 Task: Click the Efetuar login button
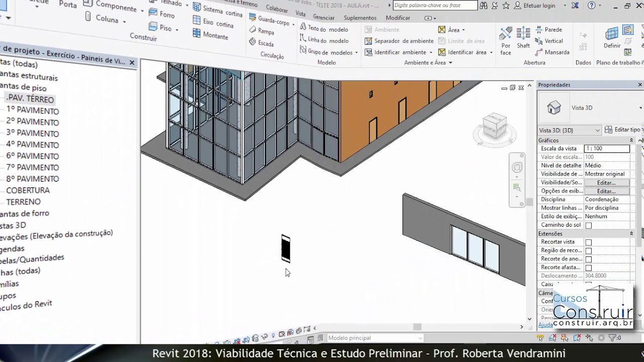tap(534, 6)
